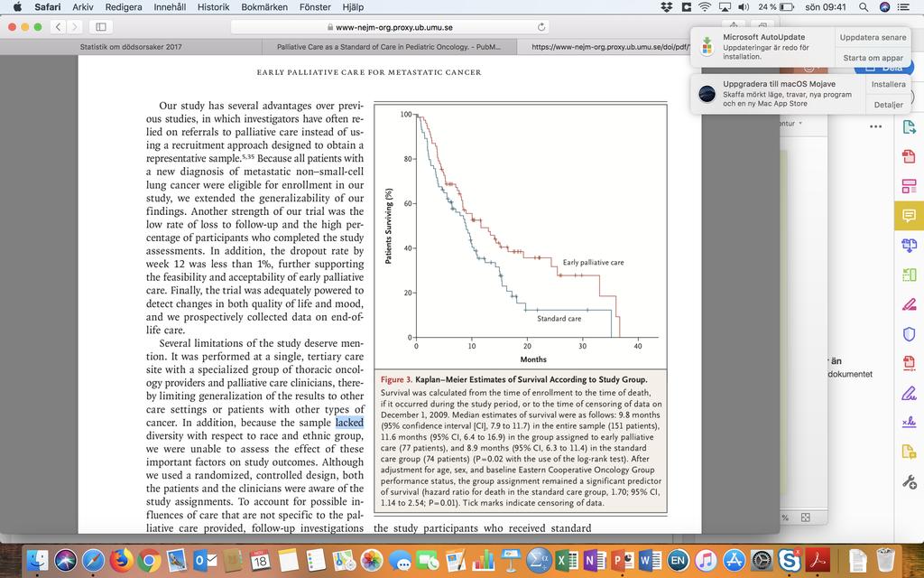This screenshot has height=578, width=924.
Task: Open the Hjälp menu
Action: click(353, 7)
